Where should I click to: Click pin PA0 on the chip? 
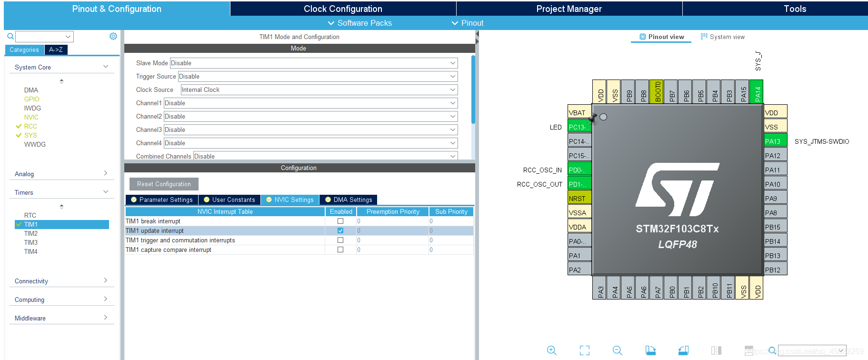pos(579,241)
